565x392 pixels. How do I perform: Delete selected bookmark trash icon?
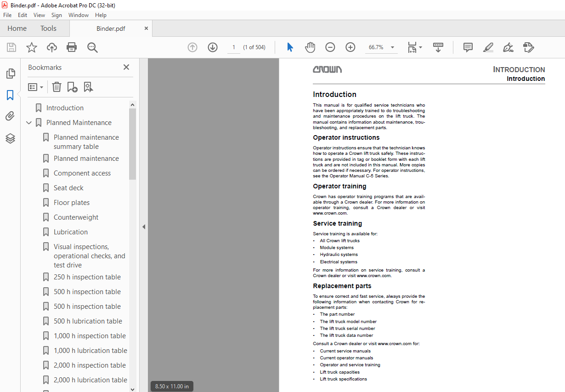pos(56,87)
